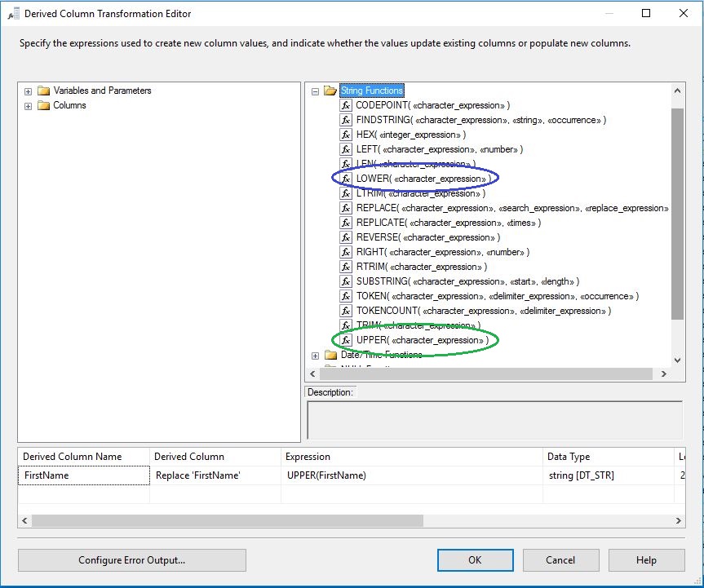Click inside the Description text box
Viewport: 704px width, 588px height.
point(495,420)
